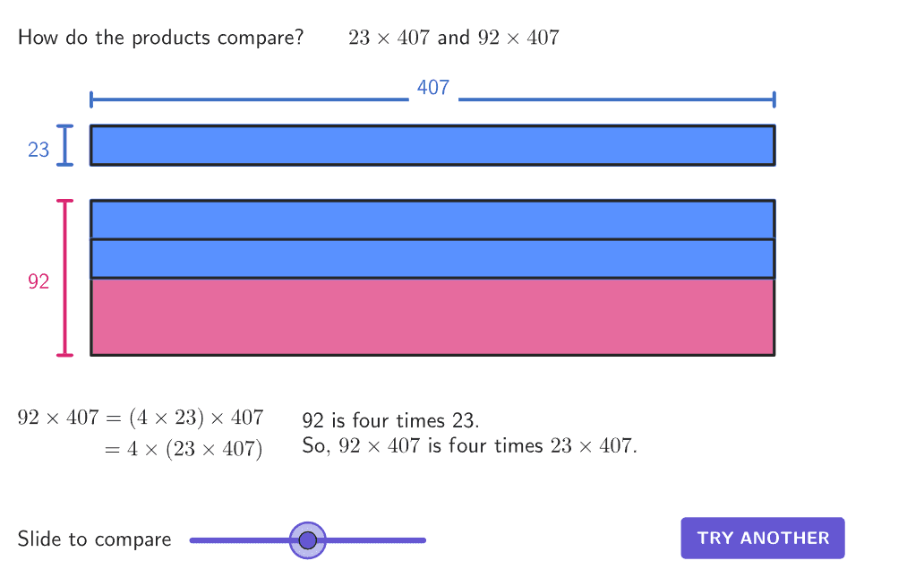Click the equation line '= 4 × (23 × 407)'
Image resolution: width=924 pixels, height=578 pixels.
[184, 449]
